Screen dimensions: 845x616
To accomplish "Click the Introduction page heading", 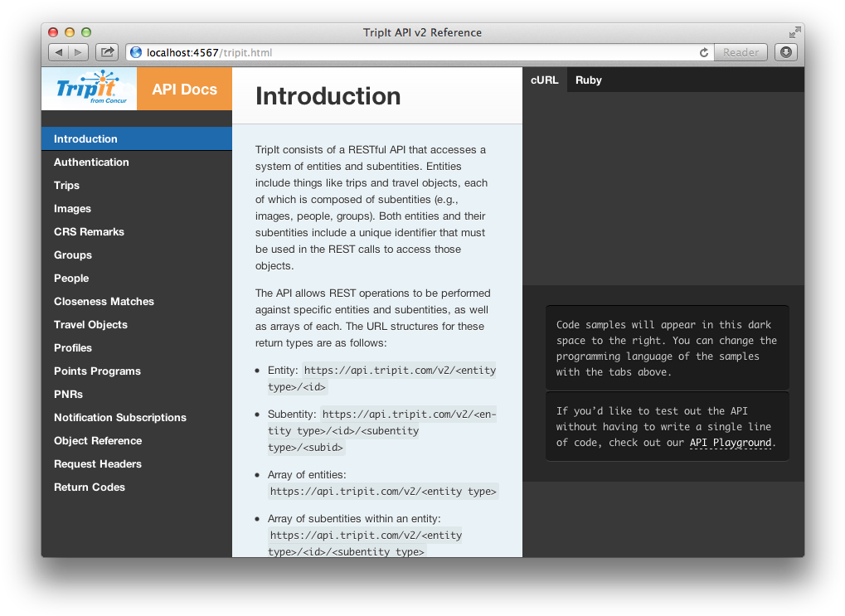I will tap(328, 96).
